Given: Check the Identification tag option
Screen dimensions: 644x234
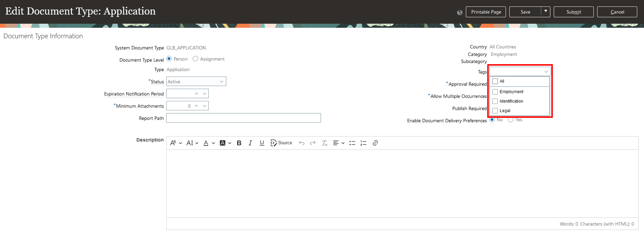Looking at the screenshot, I should tap(495, 101).
